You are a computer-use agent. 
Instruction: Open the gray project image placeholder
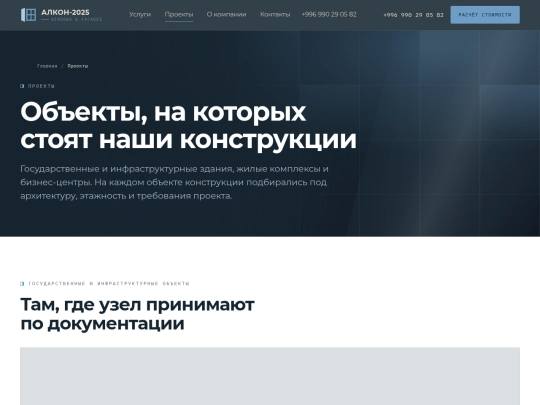tap(270, 376)
